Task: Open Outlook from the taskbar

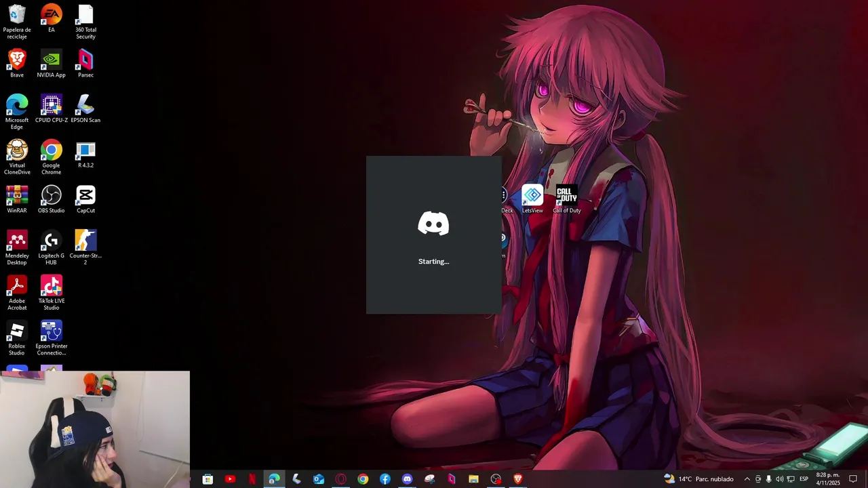Action: tap(319, 479)
